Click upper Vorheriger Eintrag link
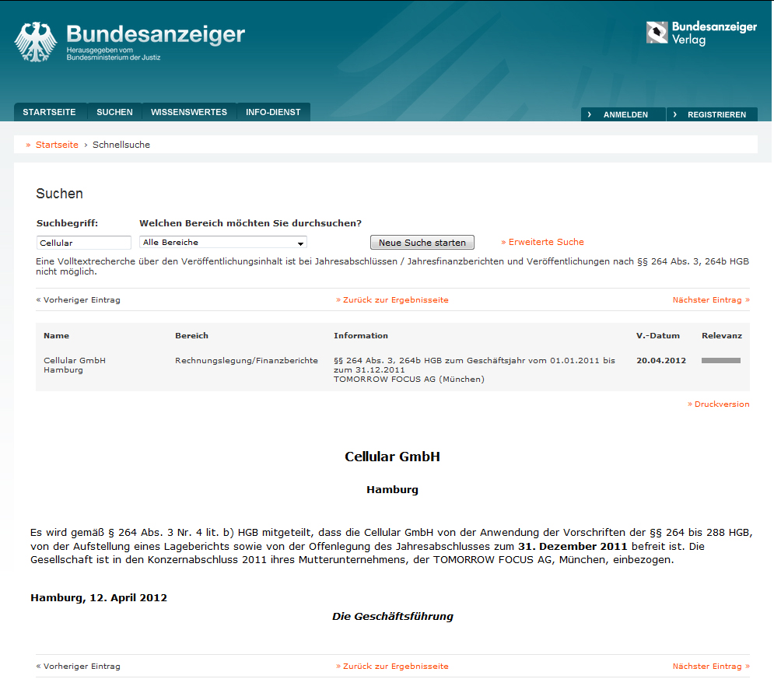The image size is (774, 700). [x=78, y=299]
